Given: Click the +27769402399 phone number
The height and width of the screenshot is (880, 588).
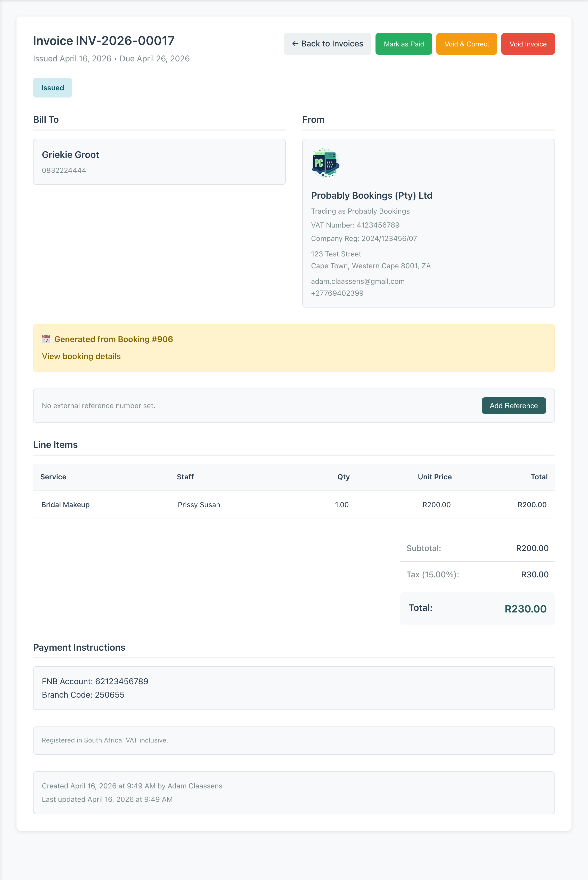Looking at the screenshot, I should coord(337,293).
